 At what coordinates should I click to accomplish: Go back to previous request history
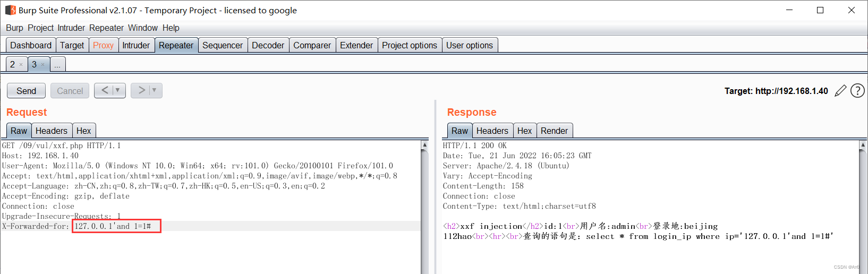point(105,90)
